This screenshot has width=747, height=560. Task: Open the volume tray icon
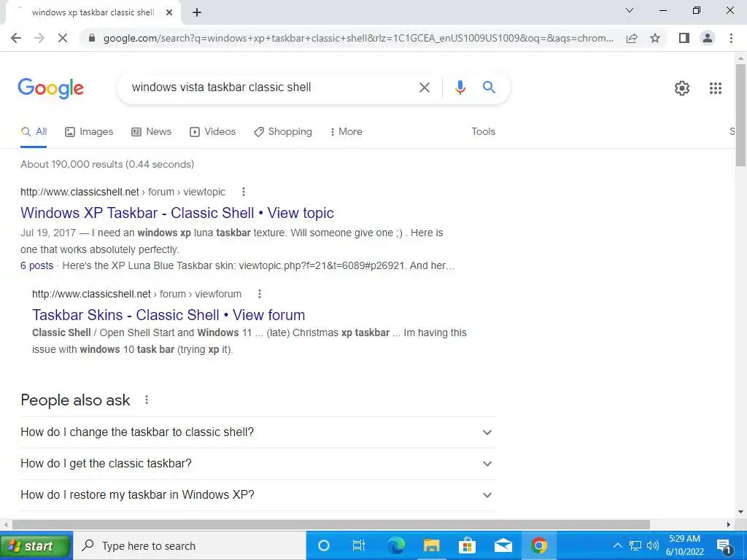[x=653, y=545]
